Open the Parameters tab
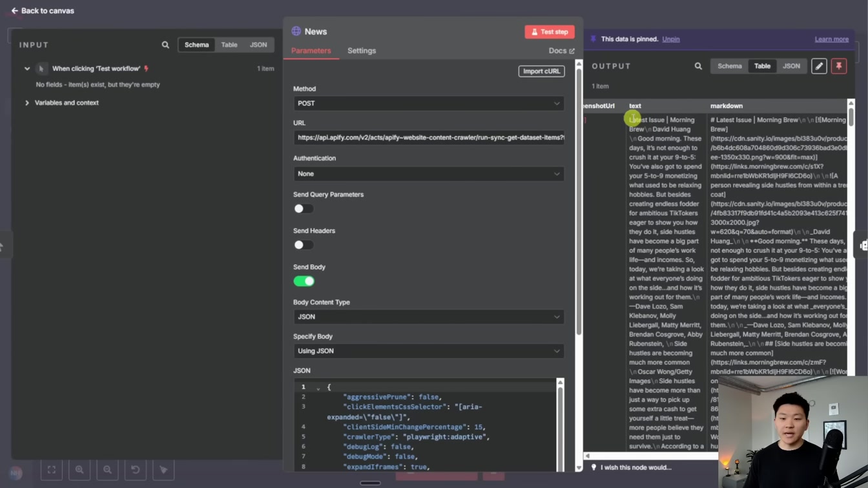Screen dimensions: 868x488 point(311,50)
